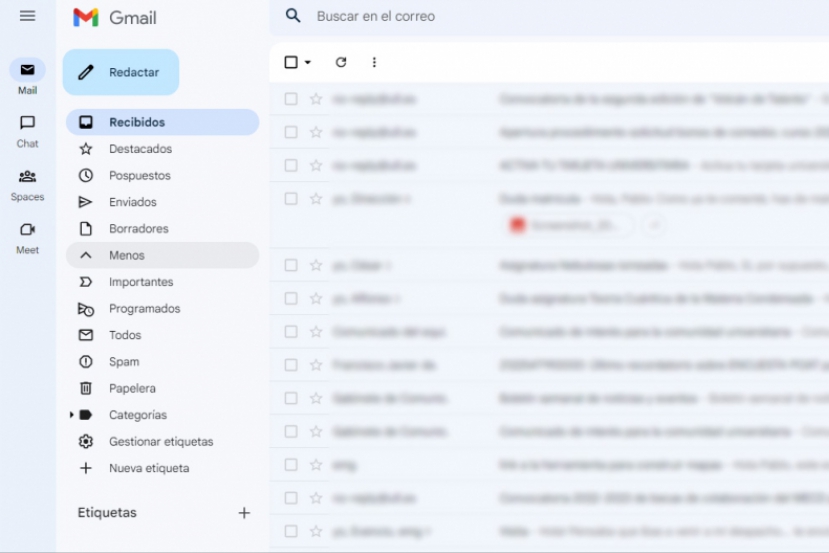This screenshot has width=829, height=553.
Task: Open Gestionar etiquetas settings link
Action: [160, 441]
